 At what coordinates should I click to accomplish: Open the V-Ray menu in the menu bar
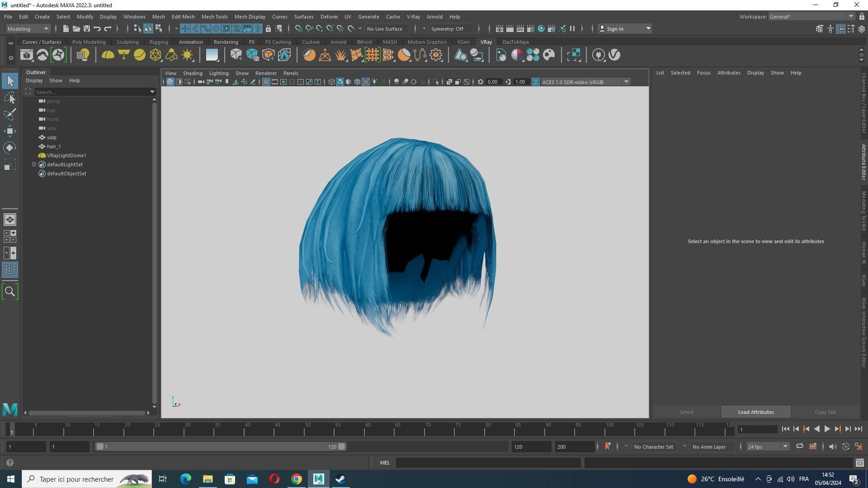coord(413,17)
